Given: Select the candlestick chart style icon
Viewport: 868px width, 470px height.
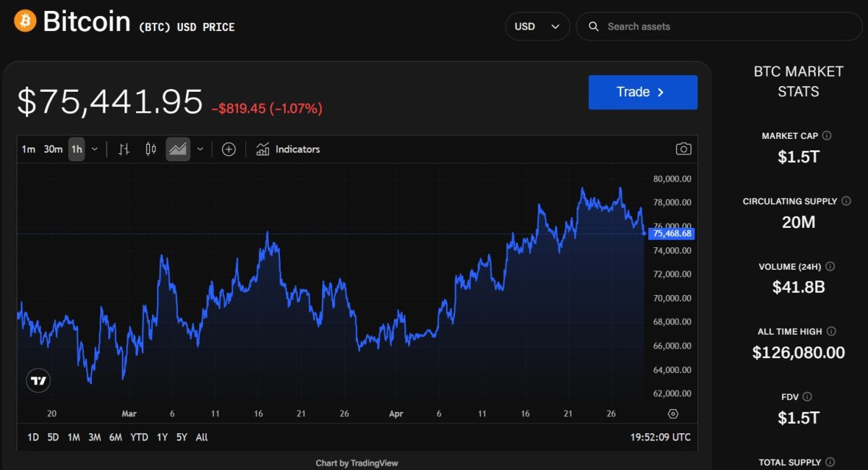Looking at the screenshot, I should coord(150,149).
